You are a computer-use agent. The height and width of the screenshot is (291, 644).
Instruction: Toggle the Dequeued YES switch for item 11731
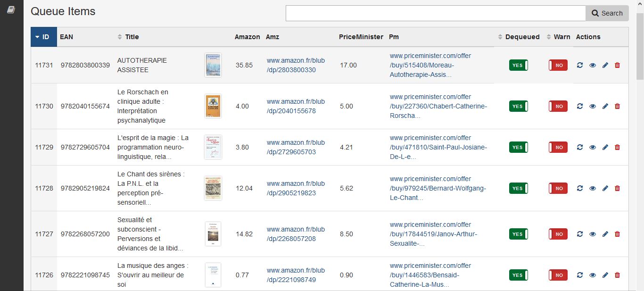tap(519, 65)
